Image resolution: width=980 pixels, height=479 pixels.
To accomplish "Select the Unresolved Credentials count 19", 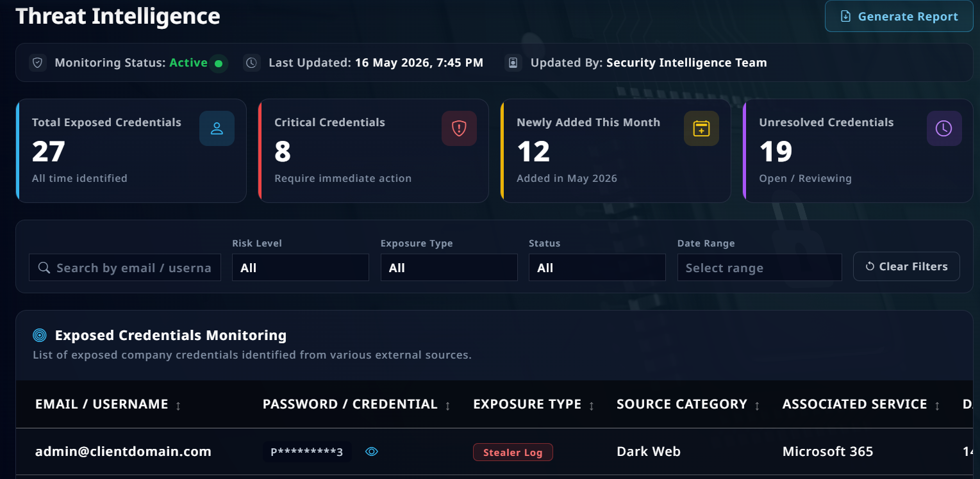I will click(x=776, y=152).
